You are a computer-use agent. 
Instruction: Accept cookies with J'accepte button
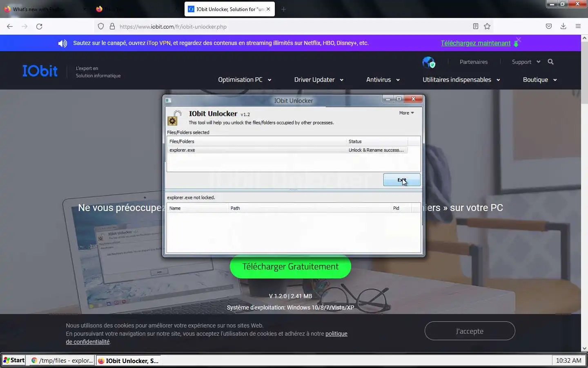(x=470, y=331)
